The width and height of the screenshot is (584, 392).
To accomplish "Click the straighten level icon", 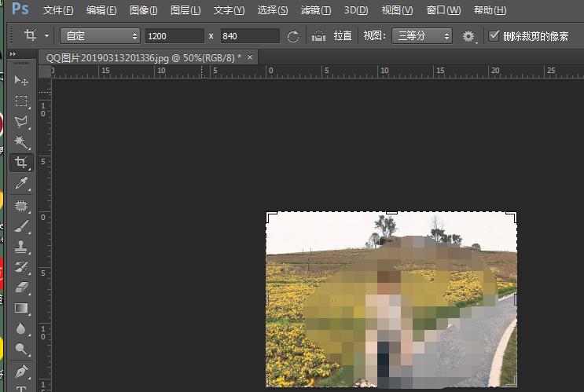I will coord(318,36).
